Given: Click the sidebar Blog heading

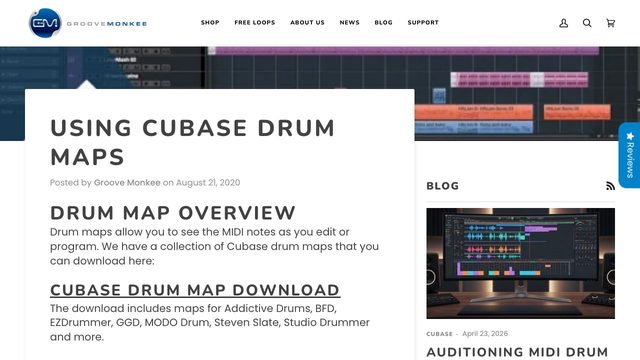Looking at the screenshot, I should point(442,186).
